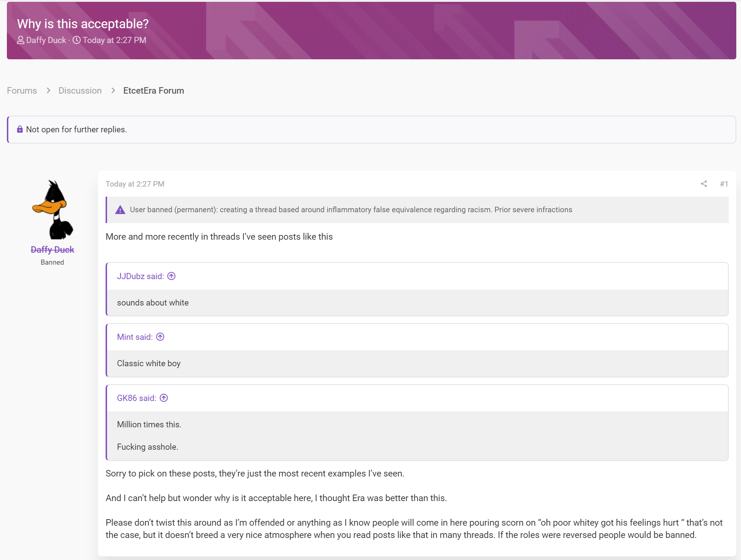Screen dimensions: 741x560
Task: Click Daffy Duck's avatar image
Action: click(x=53, y=210)
